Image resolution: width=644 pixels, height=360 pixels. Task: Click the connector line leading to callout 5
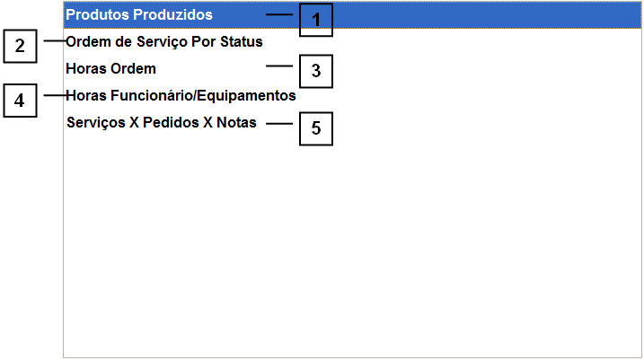click(279, 124)
